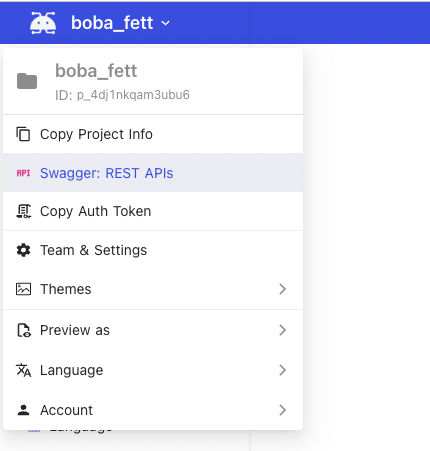
Task: Expand the Language submenu chevron
Action: [x=282, y=370]
